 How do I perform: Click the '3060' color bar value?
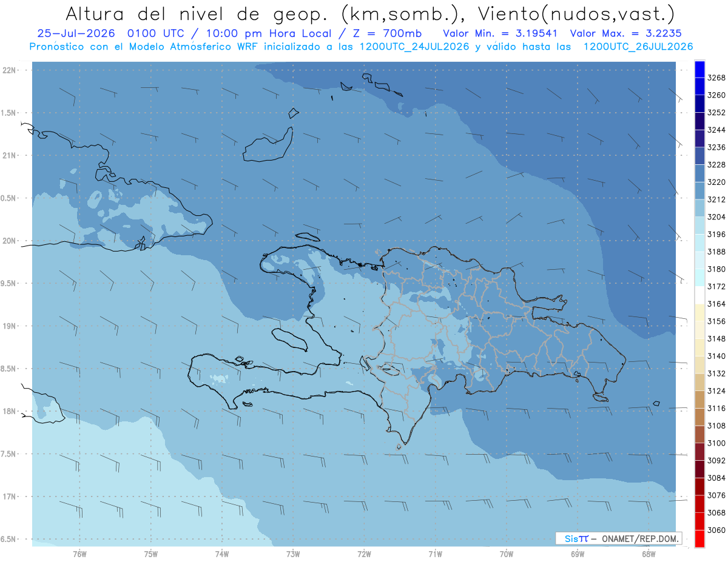pyautogui.click(x=716, y=530)
